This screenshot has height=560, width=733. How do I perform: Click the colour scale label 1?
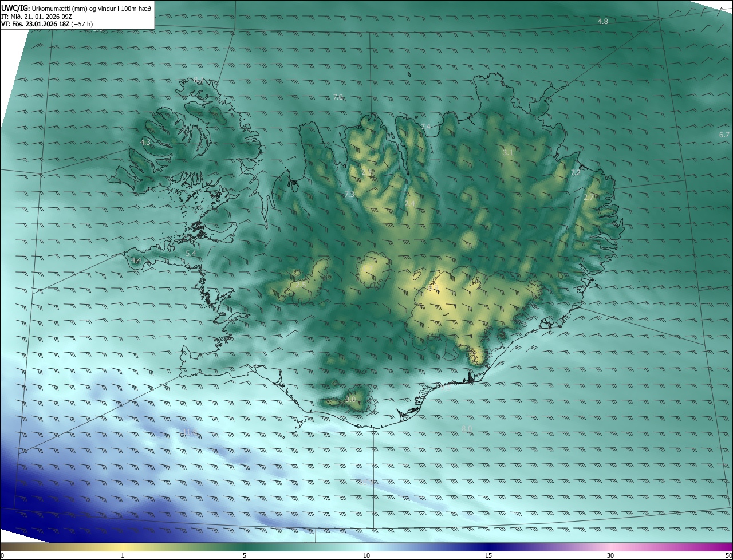(x=123, y=555)
